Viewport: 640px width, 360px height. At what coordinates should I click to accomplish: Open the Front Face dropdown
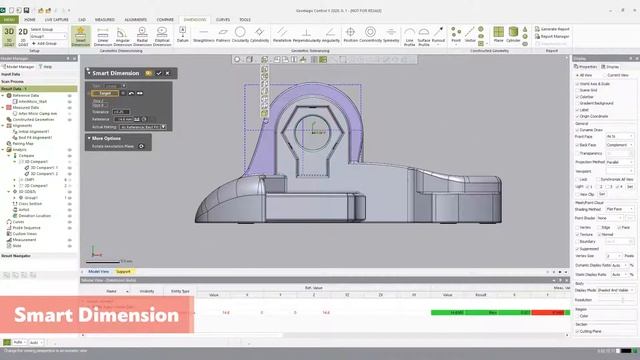tap(620, 136)
